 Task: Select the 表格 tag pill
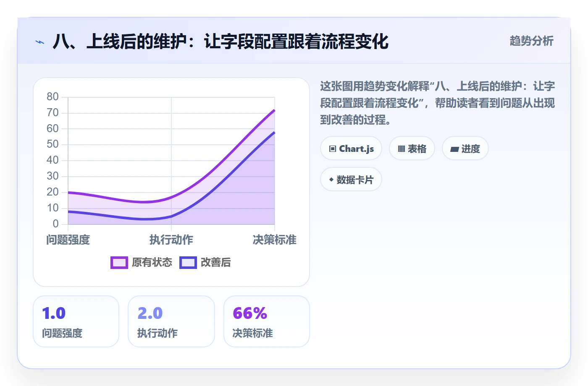[412, 149]
